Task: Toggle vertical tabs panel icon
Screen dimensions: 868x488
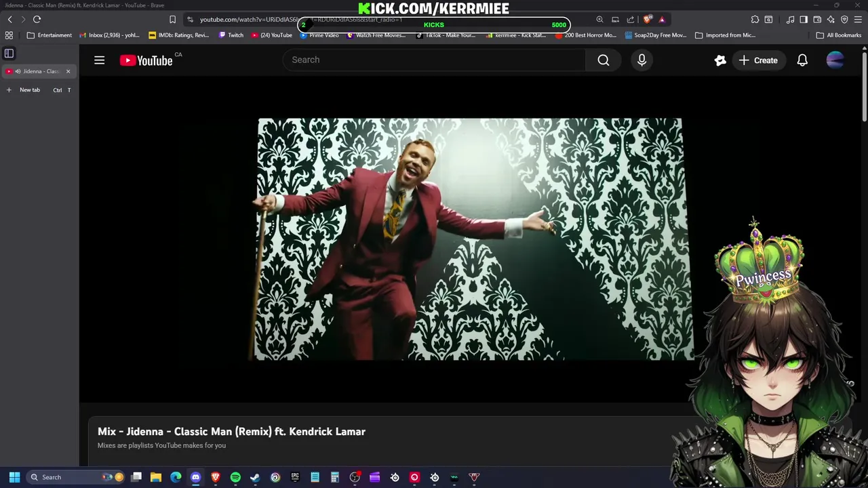Action: [9, 53]
